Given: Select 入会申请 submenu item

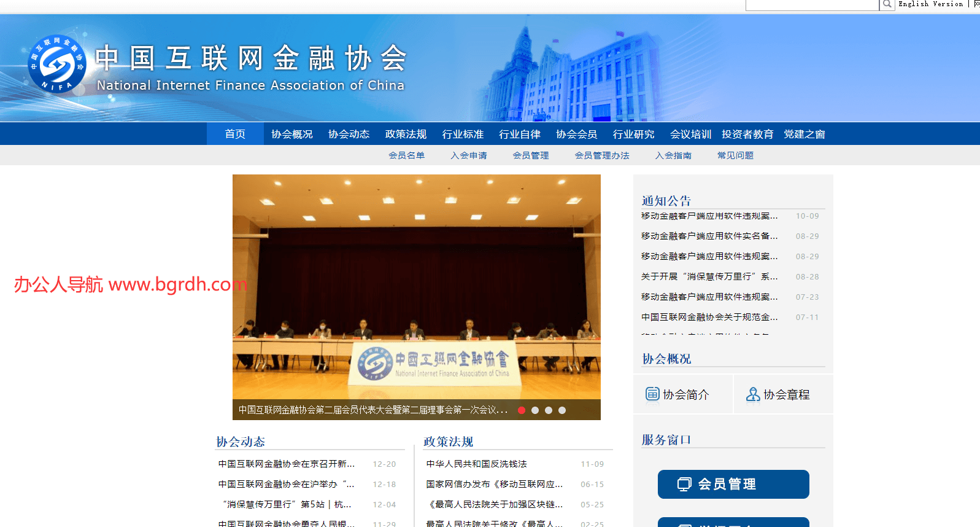Looking at the screenshot, I should click(469, 155).
